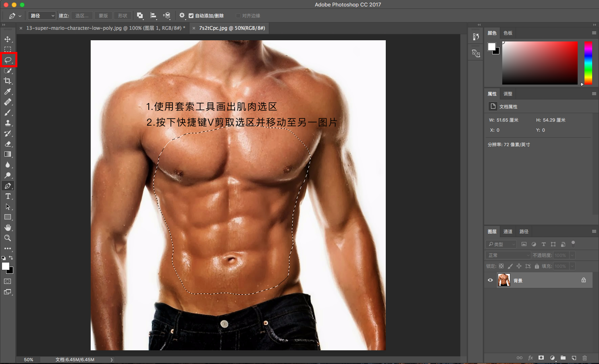Switch to the 色板 swatches tab
This screenshot has height=364, width=599.
[508, 33]
